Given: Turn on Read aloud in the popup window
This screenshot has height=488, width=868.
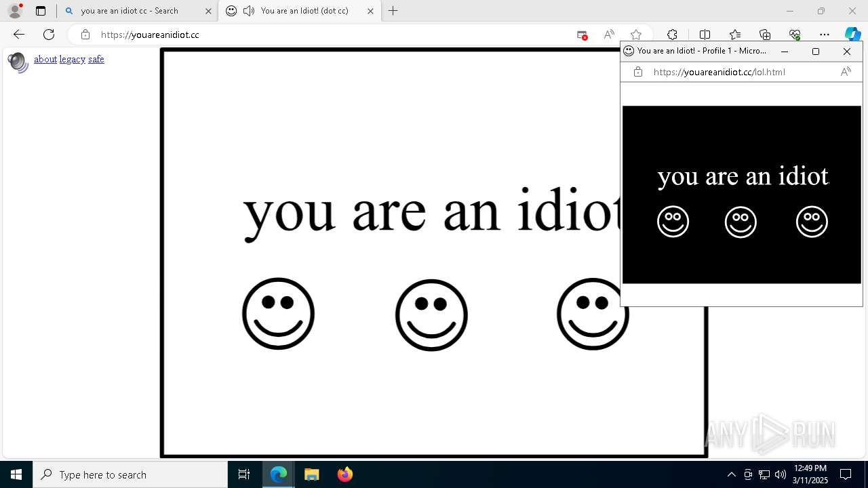Looking at the screenshot, I should [x=846, y=72].
